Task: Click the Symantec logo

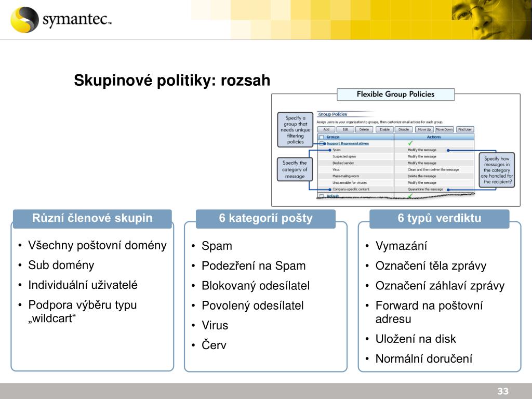Action: click(61, 20)
